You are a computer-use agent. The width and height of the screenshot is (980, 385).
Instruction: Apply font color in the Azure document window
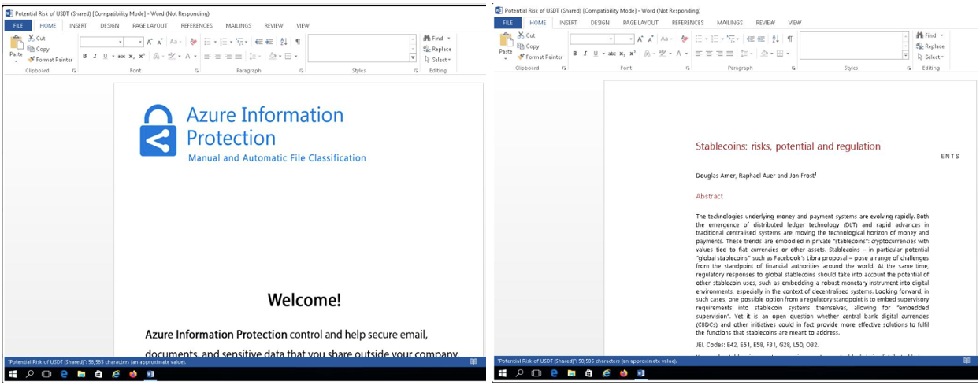tap(187, 56)
